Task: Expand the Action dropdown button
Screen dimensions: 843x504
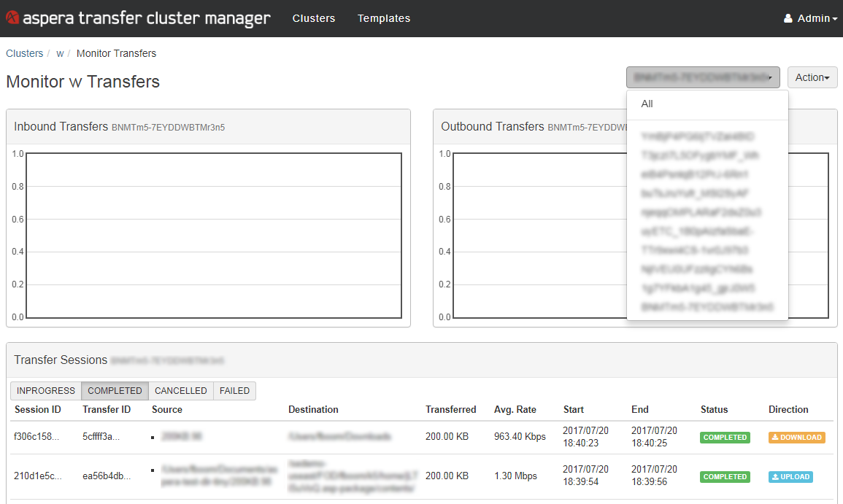Action: [x=812, y=77]
